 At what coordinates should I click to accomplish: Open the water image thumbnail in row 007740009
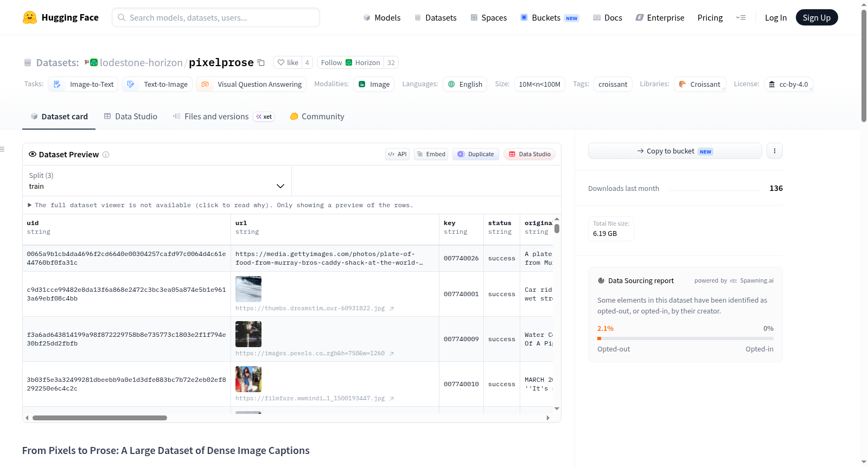[x=248, y=334]
